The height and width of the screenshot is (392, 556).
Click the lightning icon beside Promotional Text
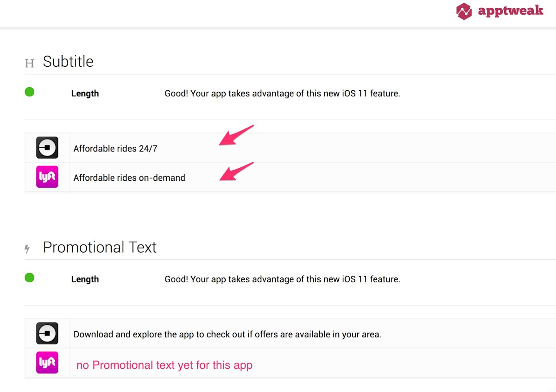click(x=28, y=249)
